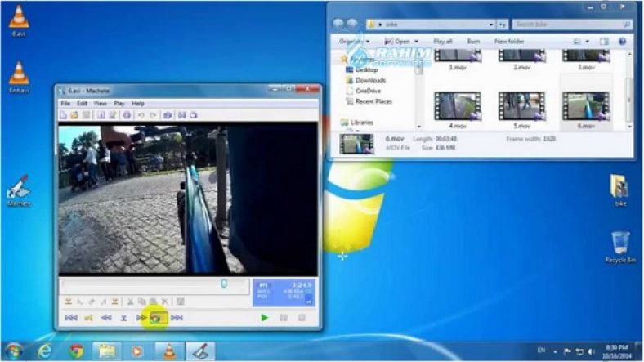Jump to the start of the video
Screen dimensions: 644x362
click(x=71, y=318)
